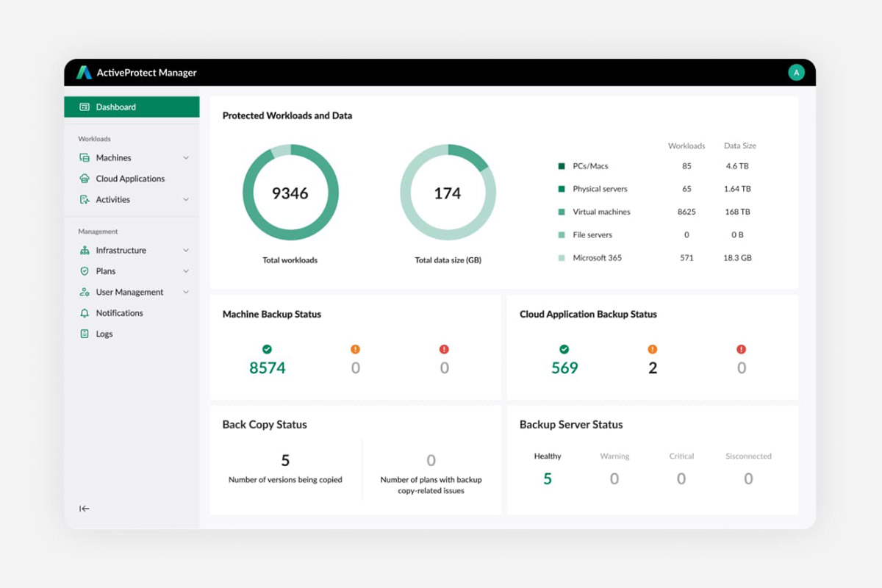
Task: Click the Infrastructure icon under Management
Action: click(83, 250)
